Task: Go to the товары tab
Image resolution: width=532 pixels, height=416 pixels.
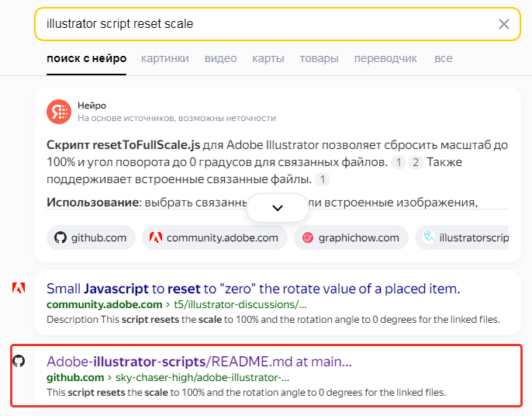Action: 320,58
